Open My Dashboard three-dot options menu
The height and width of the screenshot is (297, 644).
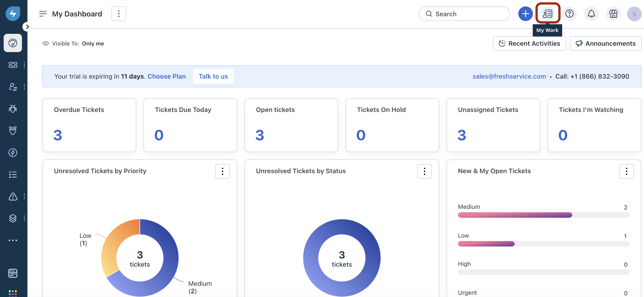119,13
